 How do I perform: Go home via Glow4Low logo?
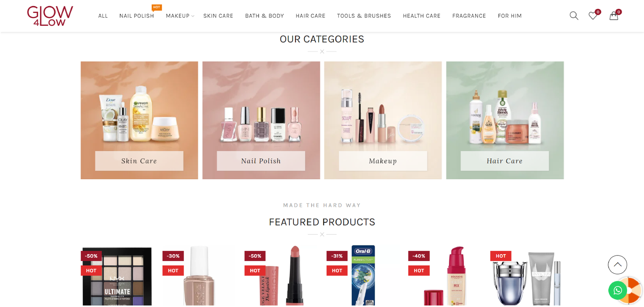tap(50, 16)
